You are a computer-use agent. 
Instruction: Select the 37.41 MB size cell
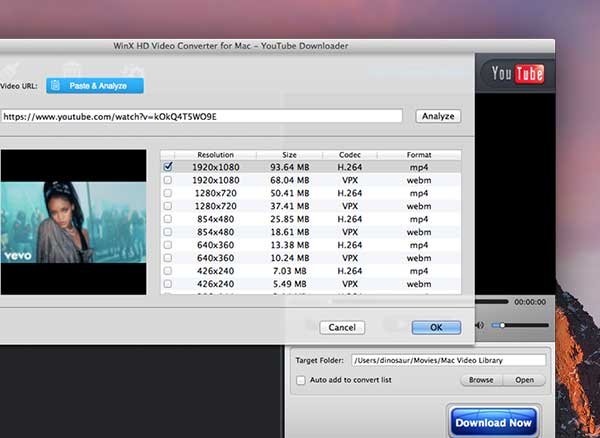click(x=290, y=206)
